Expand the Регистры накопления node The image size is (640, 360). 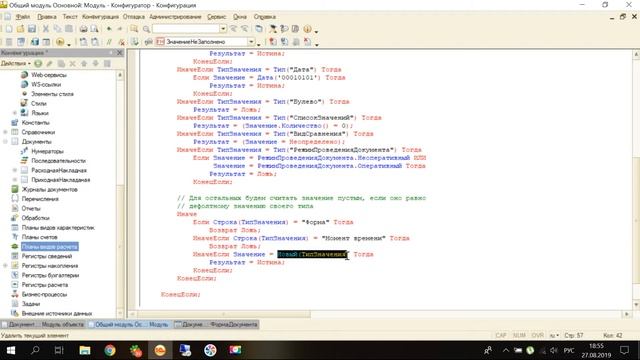[x=5, y=266]
